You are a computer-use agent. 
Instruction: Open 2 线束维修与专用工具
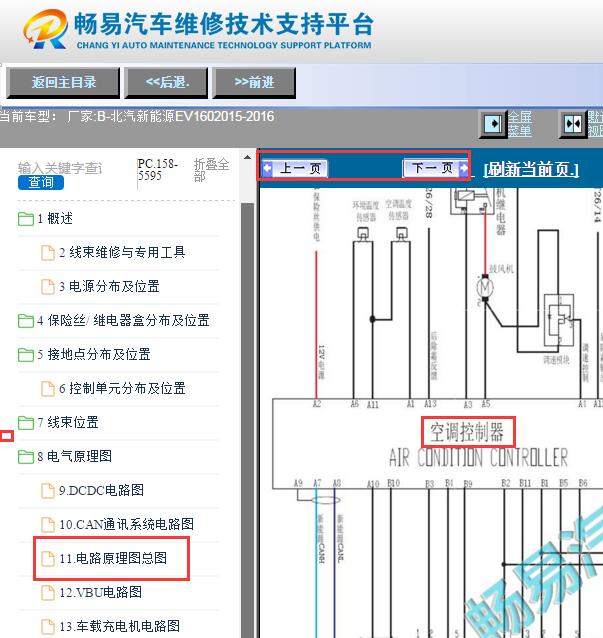click(122, 252)
